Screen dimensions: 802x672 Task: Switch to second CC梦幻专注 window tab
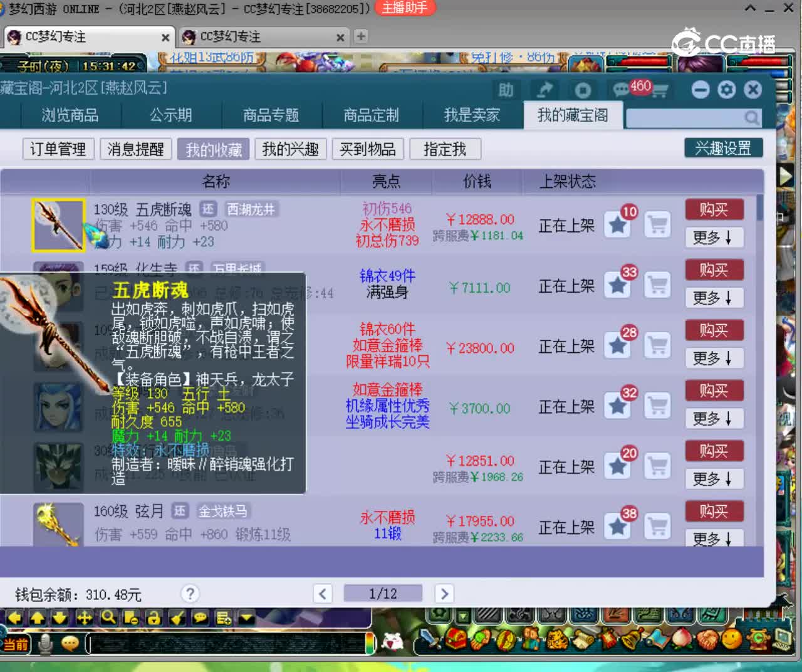click(263, 37)
